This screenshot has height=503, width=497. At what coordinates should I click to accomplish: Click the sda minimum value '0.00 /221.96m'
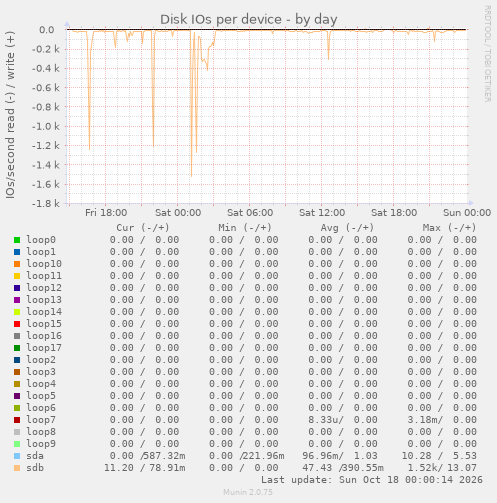tap(247, 456)
